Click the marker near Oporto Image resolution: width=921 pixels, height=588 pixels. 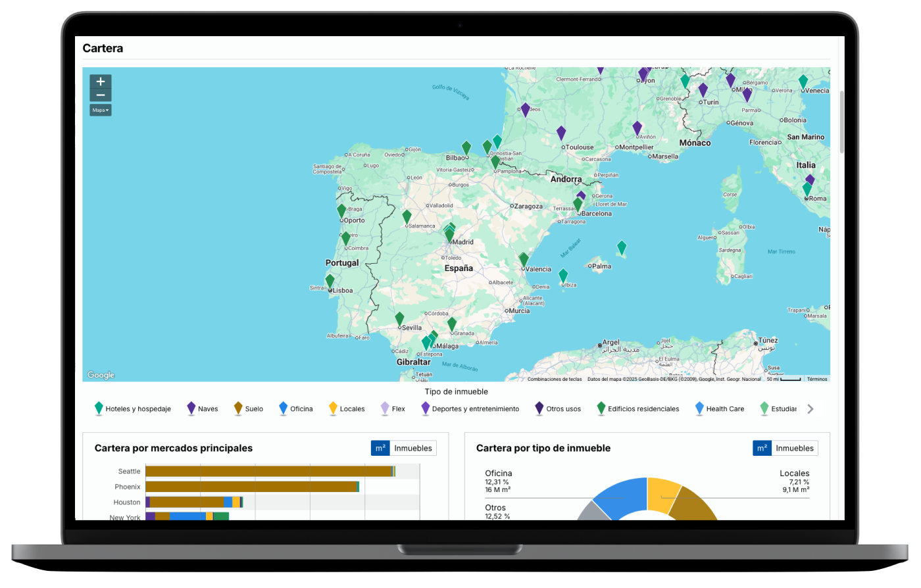click(341, 211)
